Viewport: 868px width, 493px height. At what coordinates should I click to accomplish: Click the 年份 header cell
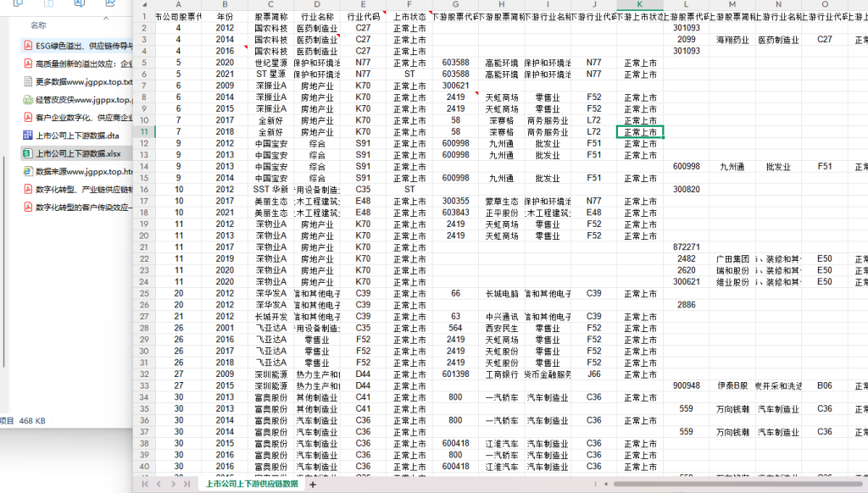pos(225,17)
